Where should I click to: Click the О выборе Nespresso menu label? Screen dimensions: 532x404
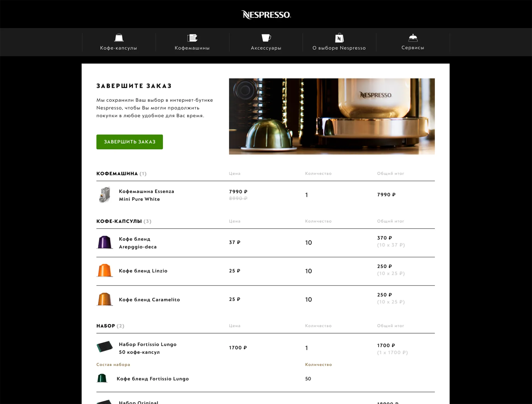click(339, 48)
